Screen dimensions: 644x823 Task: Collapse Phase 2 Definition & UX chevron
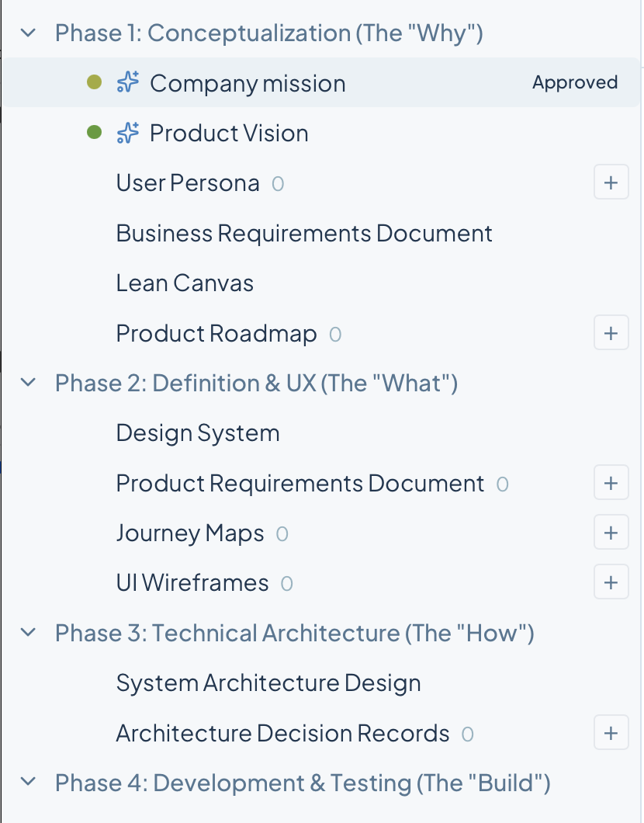pos(28,383)
